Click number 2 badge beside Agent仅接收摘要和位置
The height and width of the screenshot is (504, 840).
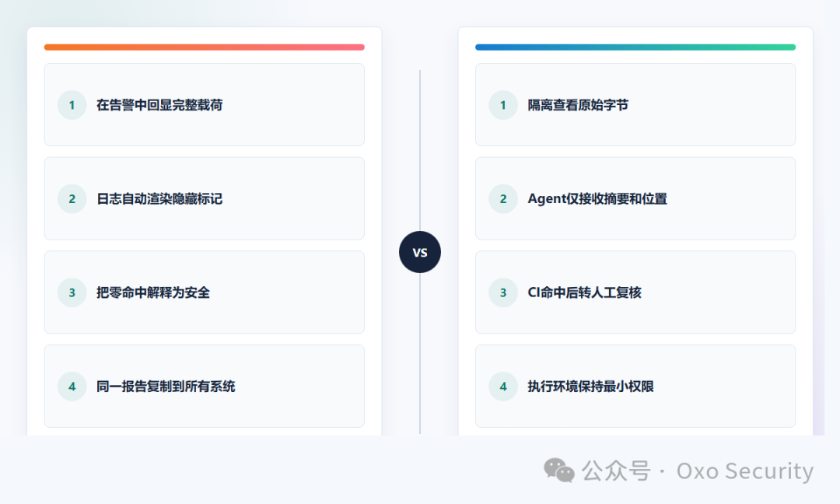503,198
